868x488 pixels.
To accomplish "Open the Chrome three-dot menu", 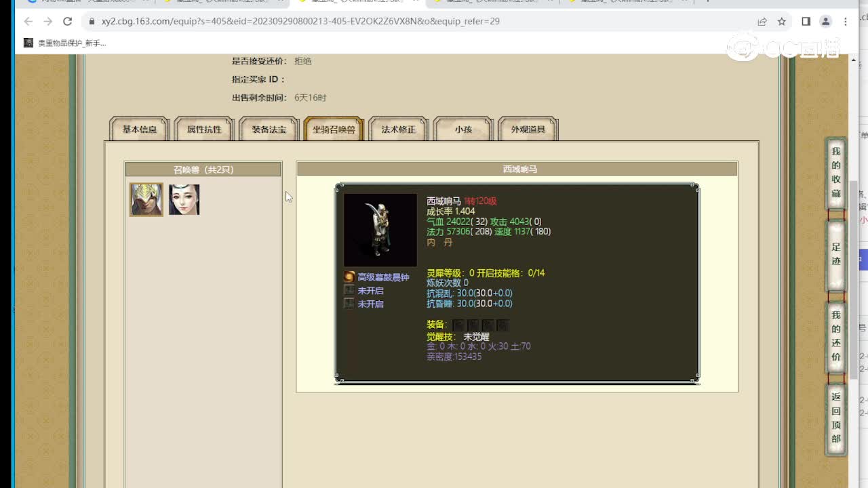I will pyautogui.click(x=846, y=21).
